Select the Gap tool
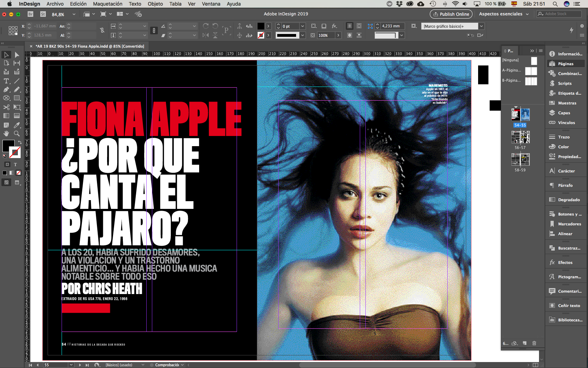Screen dimensions: 588x368 pyautogui.click(x=17, y=63)
